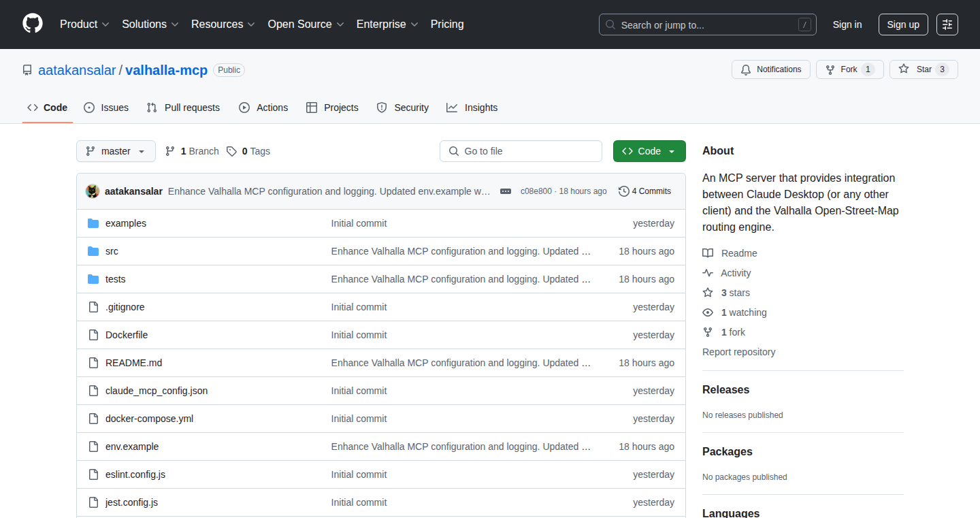Expand the Solutions menu
This screenshot has width=980, height=518.
[x=150, y=24]
